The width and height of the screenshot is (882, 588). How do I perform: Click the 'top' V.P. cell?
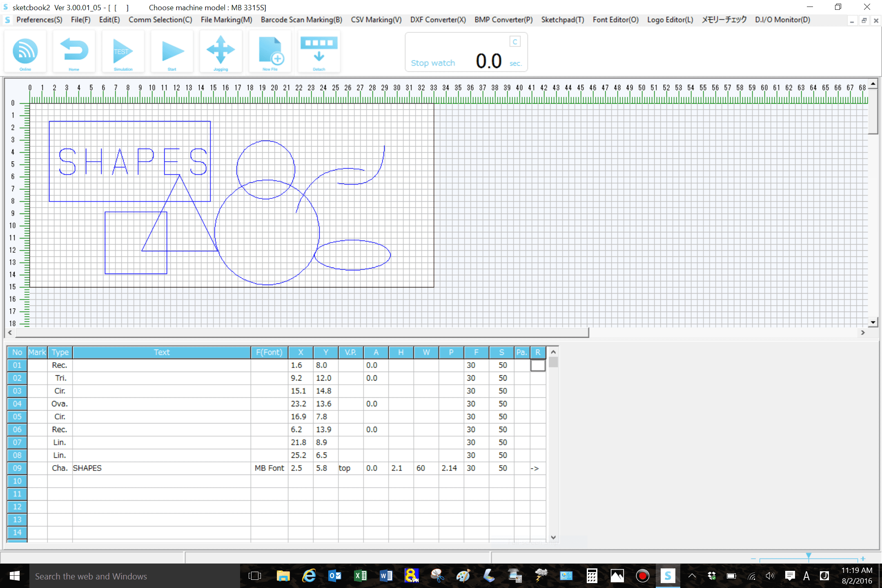(x=351, y=468)
